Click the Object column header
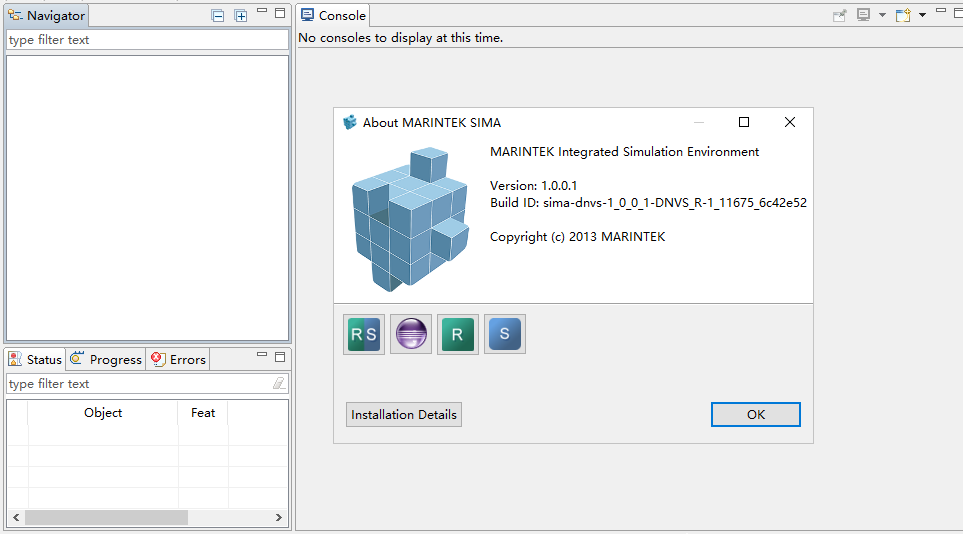The image size is (963, 534). [x=103, y=412]
